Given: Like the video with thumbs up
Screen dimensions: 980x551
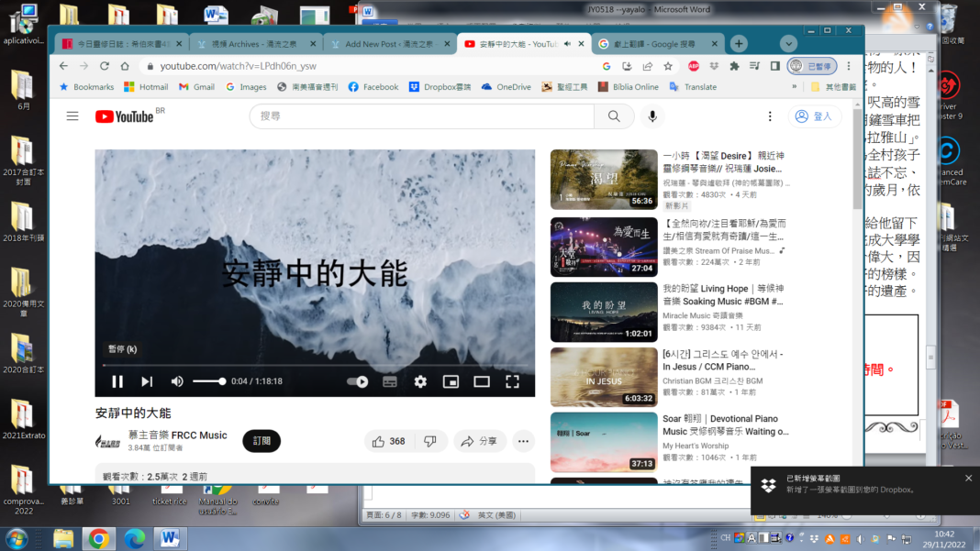Looking at the screenshot, I should pos(388,441).
